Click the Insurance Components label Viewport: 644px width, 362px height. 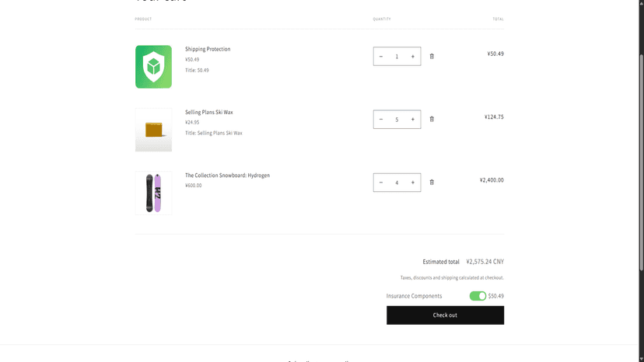pos(414,296)
